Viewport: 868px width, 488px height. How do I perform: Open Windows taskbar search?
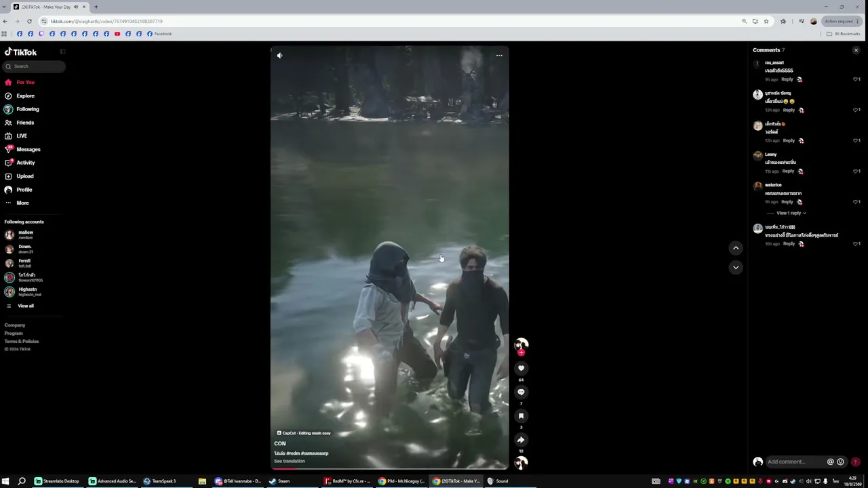pyautogui.click(x=22, y=481)
